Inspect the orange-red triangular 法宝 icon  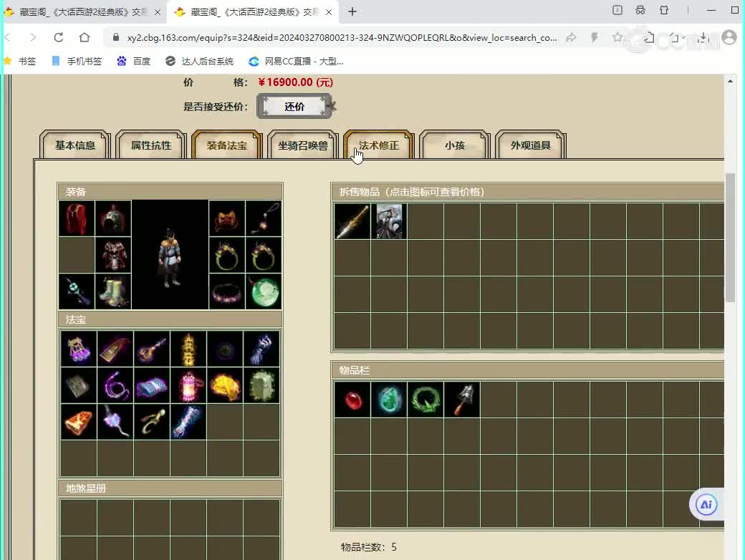coord(78,422)
